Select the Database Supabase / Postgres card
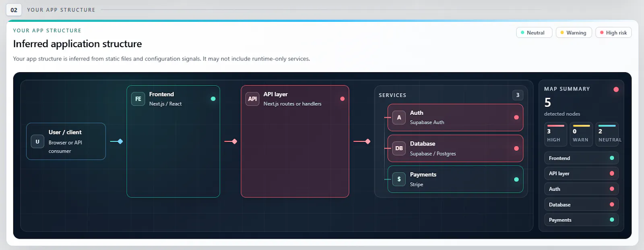This screenshot has height=250, width=644. [455, 148]
